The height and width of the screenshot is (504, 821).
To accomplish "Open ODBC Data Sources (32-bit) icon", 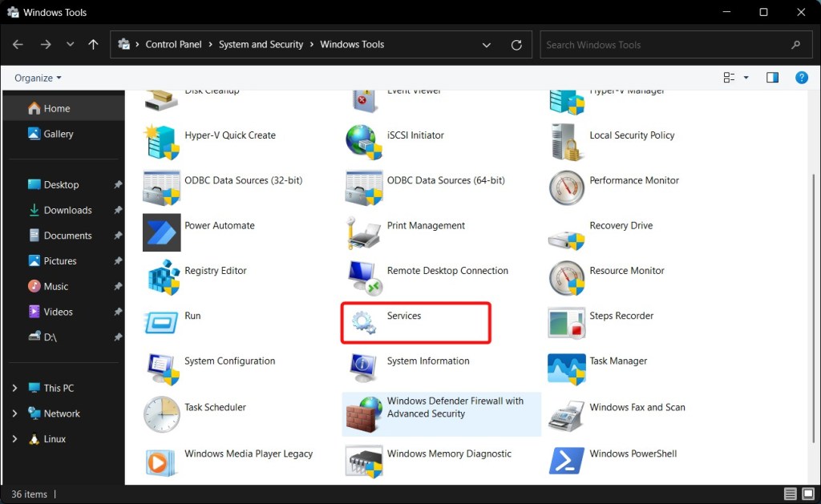I will [x=162, y=187].
